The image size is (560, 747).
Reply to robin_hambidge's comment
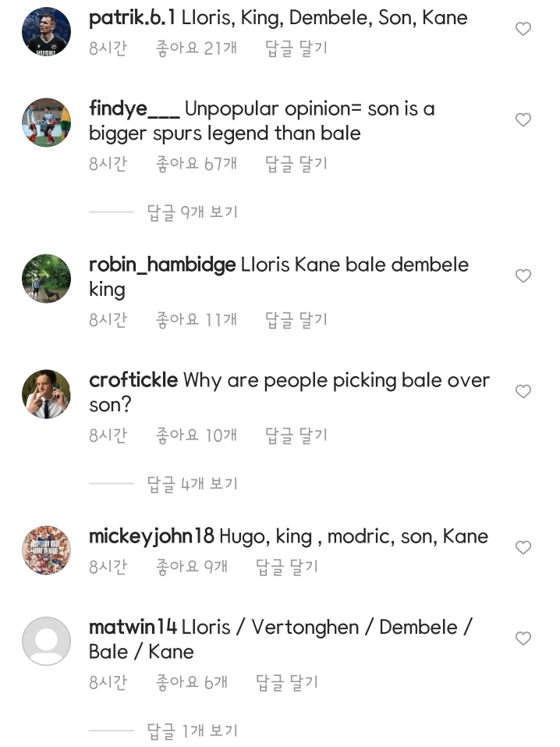click(x=296, y=320)
